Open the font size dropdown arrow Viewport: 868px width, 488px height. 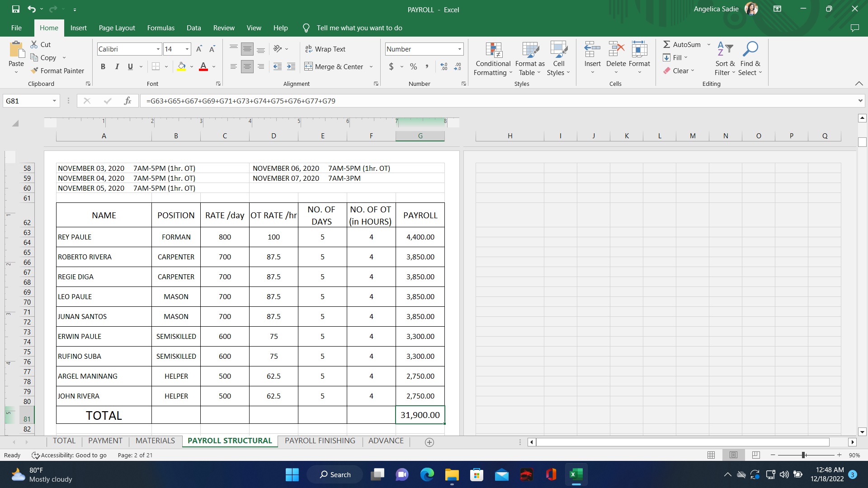click(187, 49)
